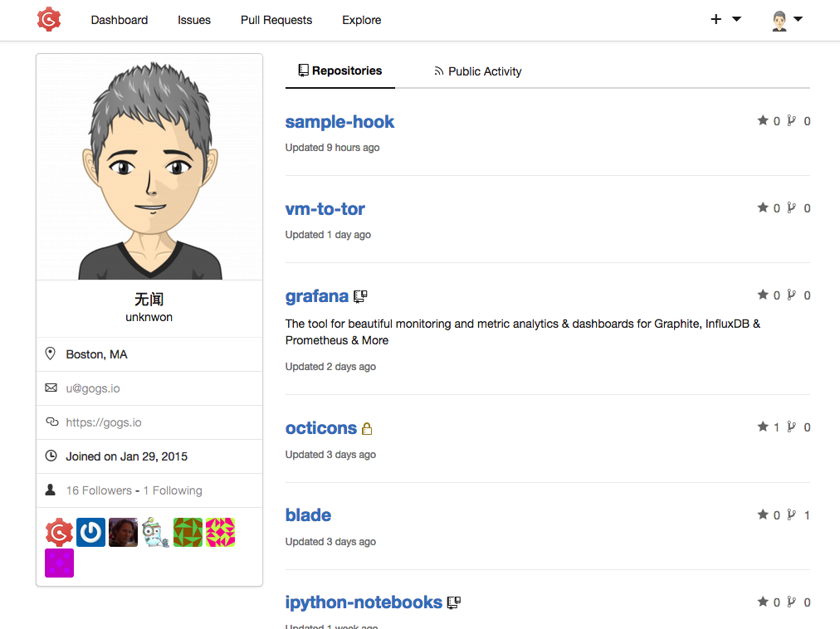The width and height of the screenshot is (840, 629).
Task: Click the location pin icon beside Boston, MA
Action: coord(51,354)
